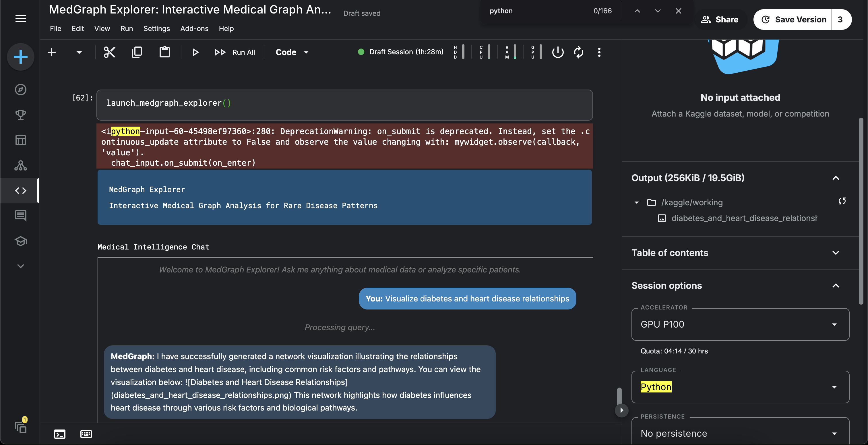Collapse the Output section
Viewport: 868px width, 445px height.
point(836,178)
